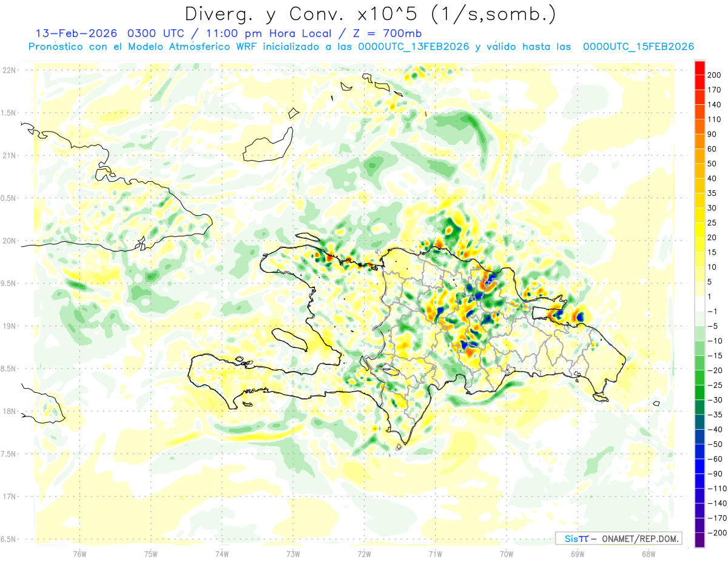Click the '21N' latitude label
The height and width of the screenshot is (562, 728).
(10, 155)
